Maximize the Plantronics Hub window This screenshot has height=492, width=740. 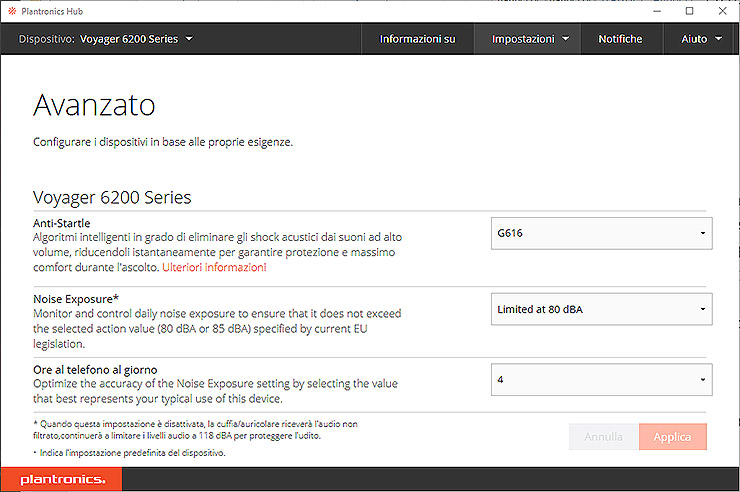[689, 10]
